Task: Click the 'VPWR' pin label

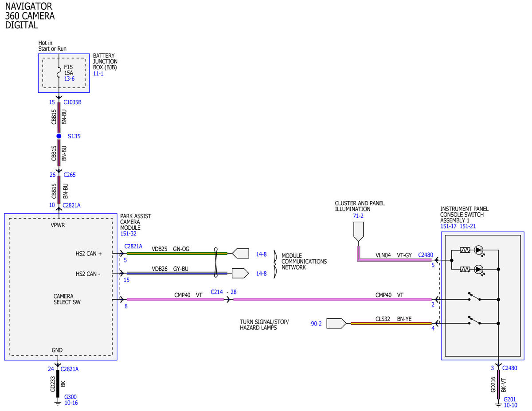Action: coord(58,225)
